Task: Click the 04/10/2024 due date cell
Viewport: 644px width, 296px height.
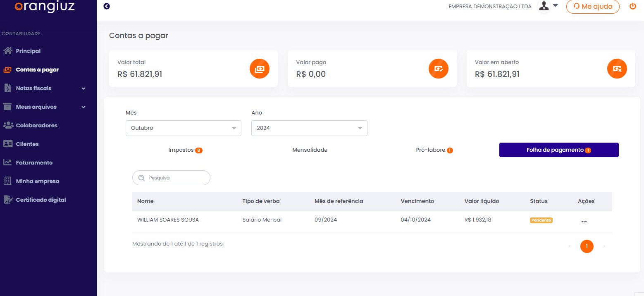Action: 416,220
